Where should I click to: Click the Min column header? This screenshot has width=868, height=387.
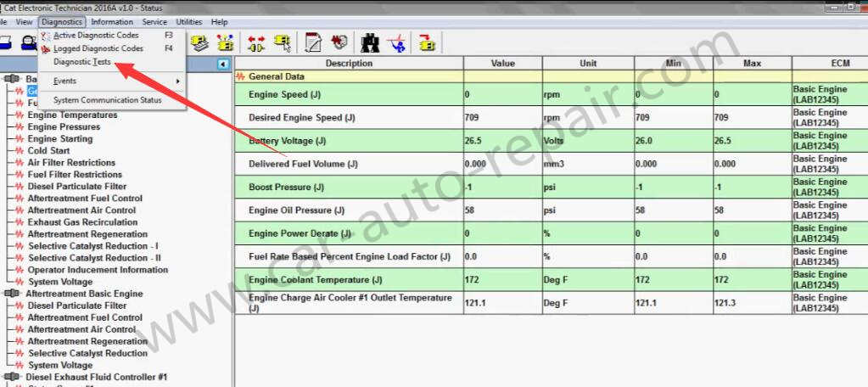point(673,63)
